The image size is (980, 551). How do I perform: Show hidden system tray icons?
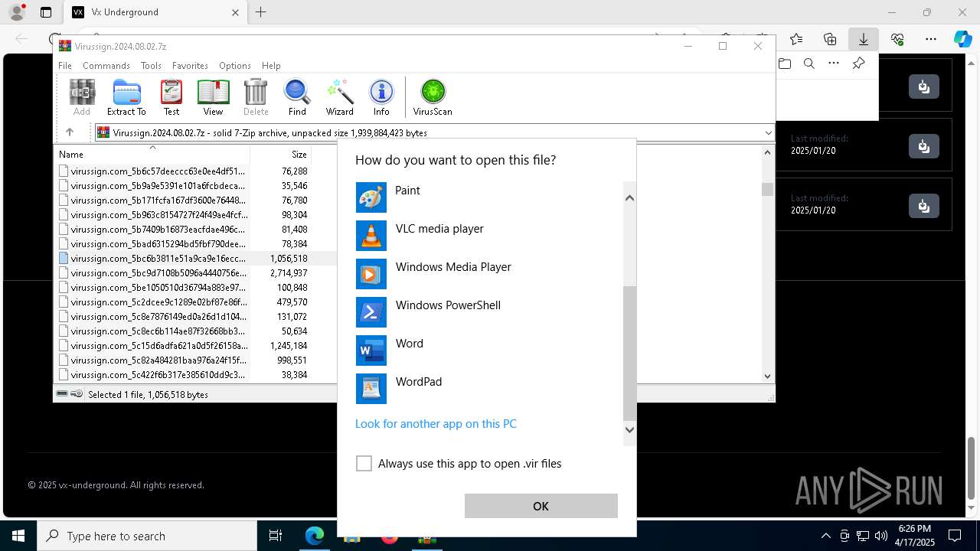(825, 536)
